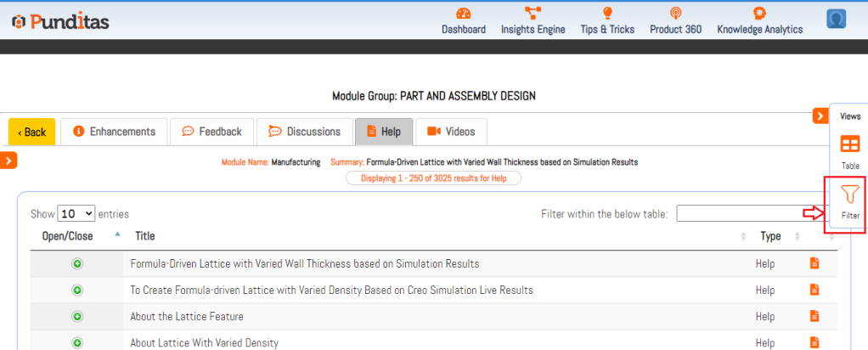
Task: Switch to the Videos tab
Action: point(451,132)
